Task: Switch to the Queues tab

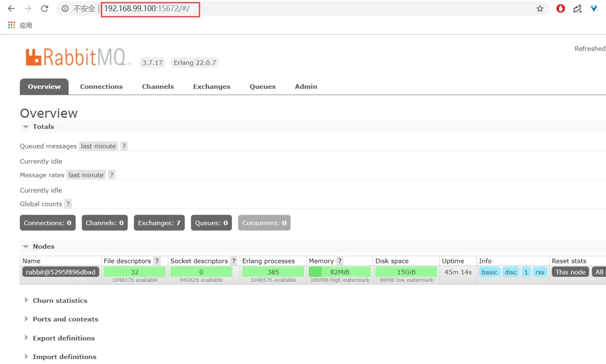Action: 262,86
